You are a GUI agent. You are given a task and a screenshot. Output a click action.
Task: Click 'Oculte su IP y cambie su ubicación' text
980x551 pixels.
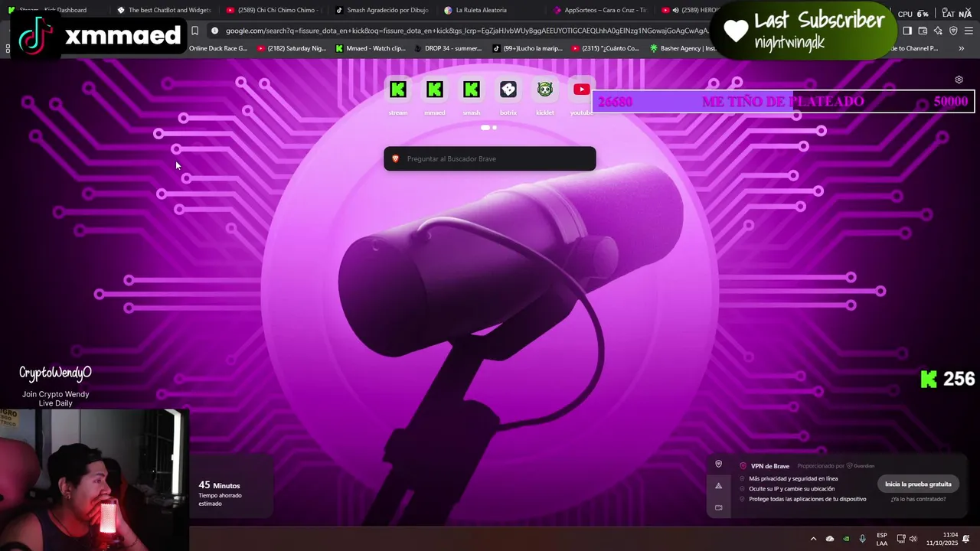pyautogui.click(x=792, y=488)
